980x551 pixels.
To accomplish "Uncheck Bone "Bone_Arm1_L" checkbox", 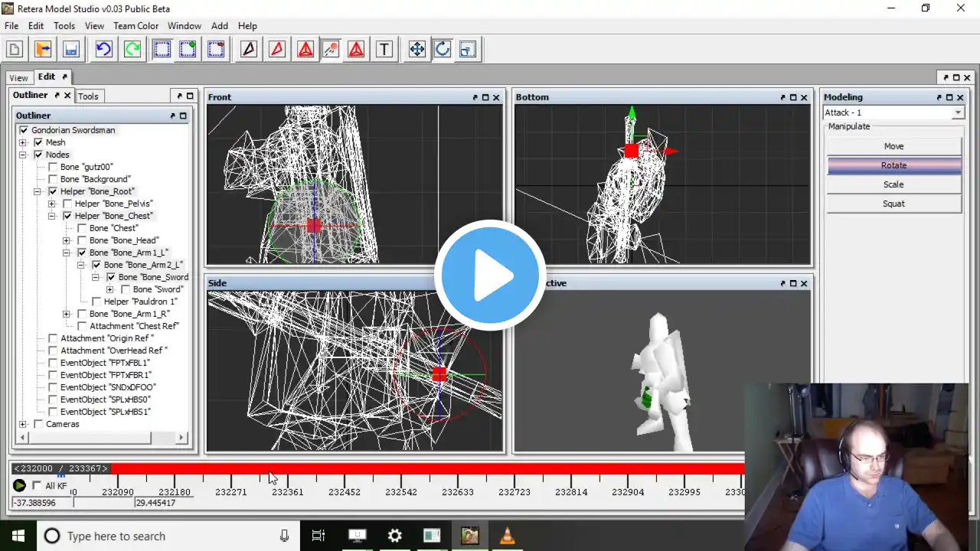I will pyautogui.click(x=82, y=253).
